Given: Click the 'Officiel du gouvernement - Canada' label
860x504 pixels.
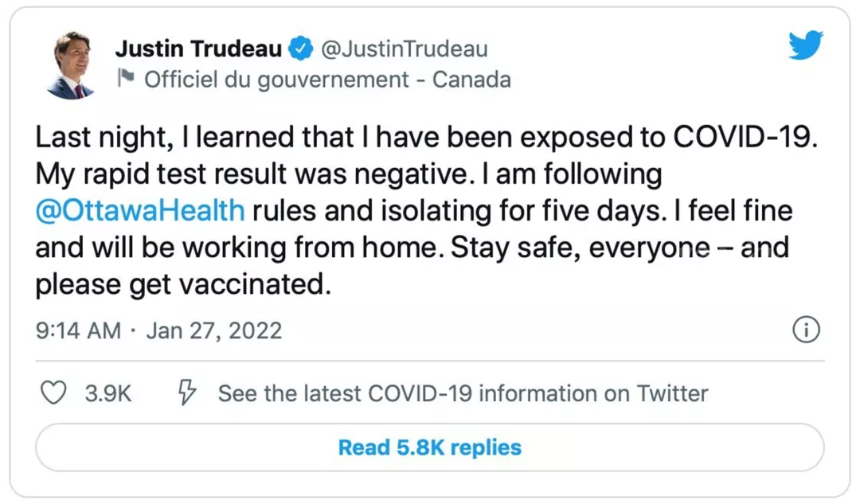Looking at the screenshot, I should [327, 80].
